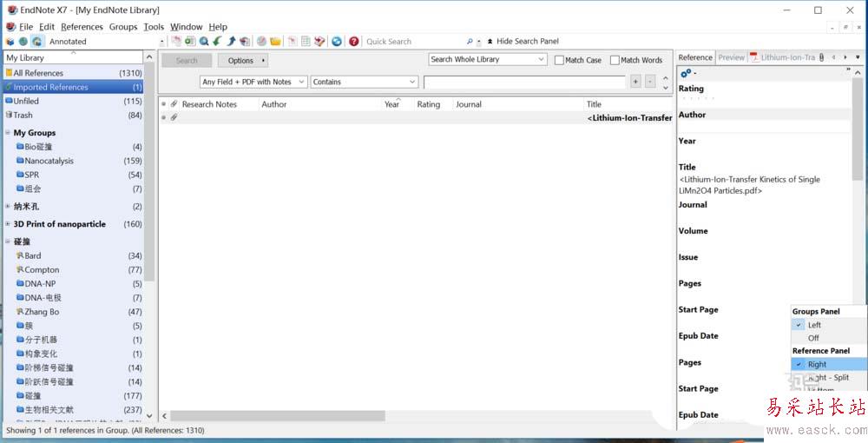Click the plus button to add search row
Image resolution: width=868 pixels, height=443 pixels.
coord(635,82)
